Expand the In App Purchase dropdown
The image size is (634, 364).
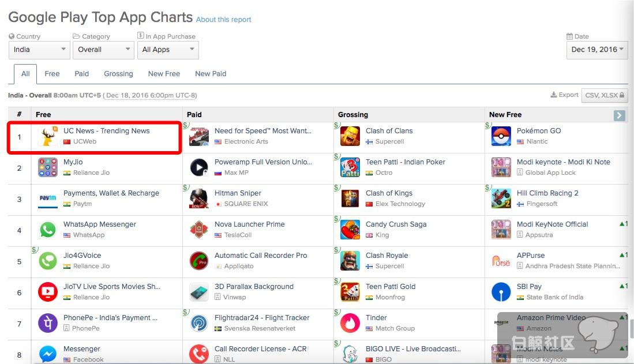pyautogui.click(x=168, y=50)
